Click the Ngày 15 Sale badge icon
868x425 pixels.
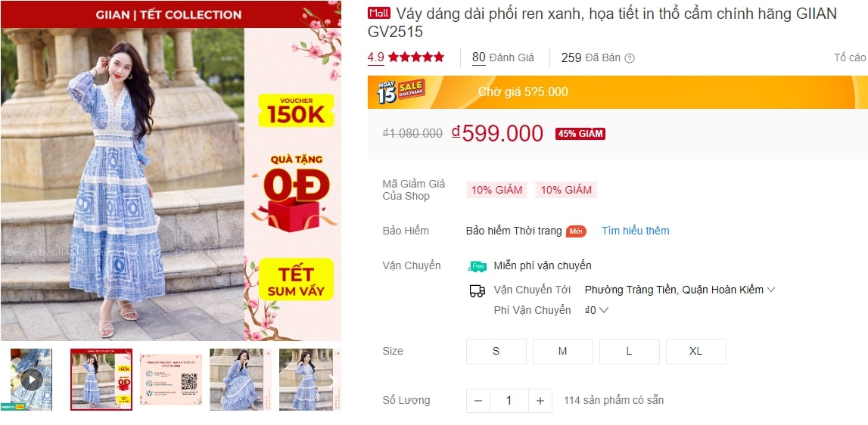tap(401, 92)
